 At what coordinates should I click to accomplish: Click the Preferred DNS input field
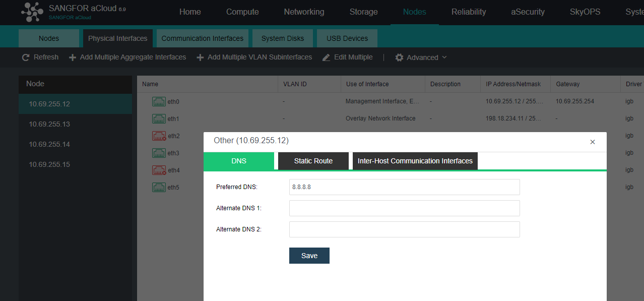pyautogui.click(x=404, y=187)
